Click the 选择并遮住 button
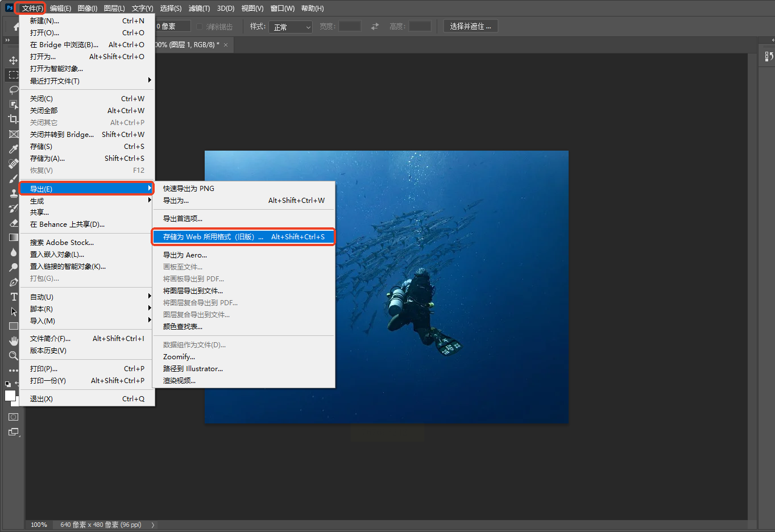 click(x=470, y=26)
